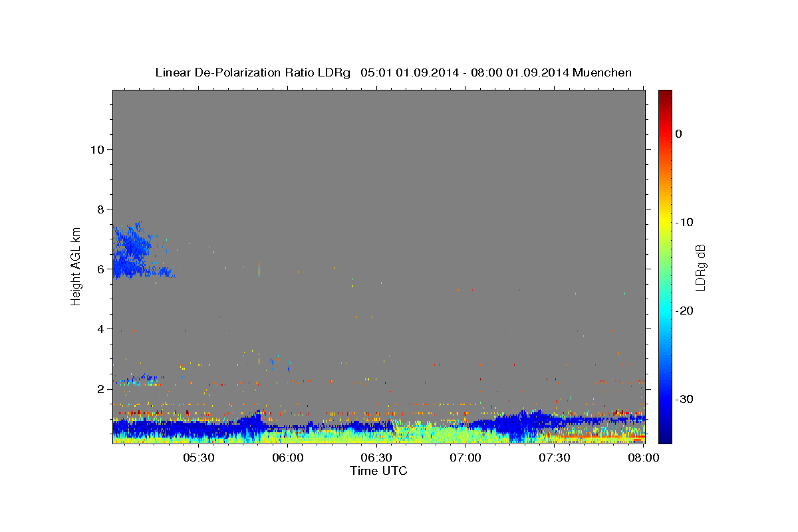The height and width of the screenshot is (532, 798).
Task: Click the dark red top of colorbar
Action: coord(665,94)
